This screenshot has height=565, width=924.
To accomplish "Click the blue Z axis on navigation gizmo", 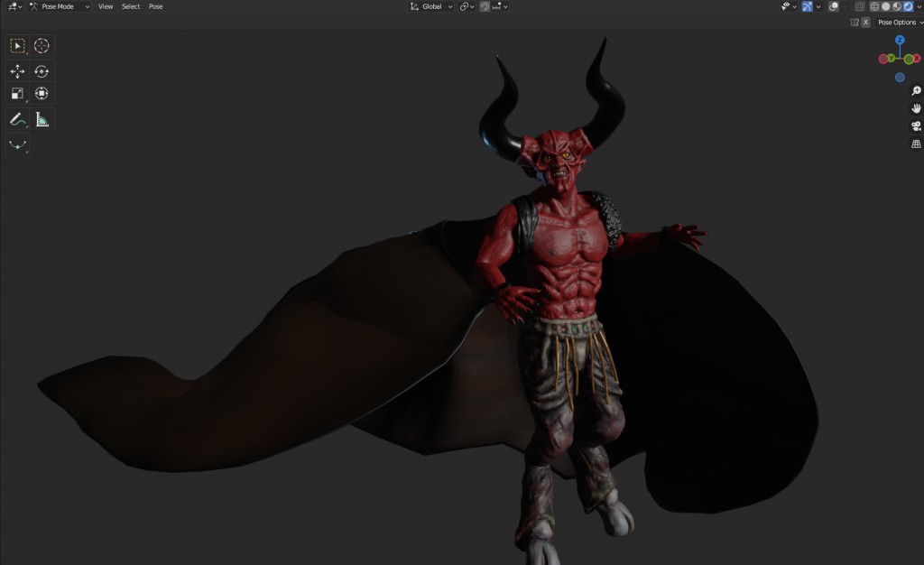I will pyautogui.click(x=900, y=40).
